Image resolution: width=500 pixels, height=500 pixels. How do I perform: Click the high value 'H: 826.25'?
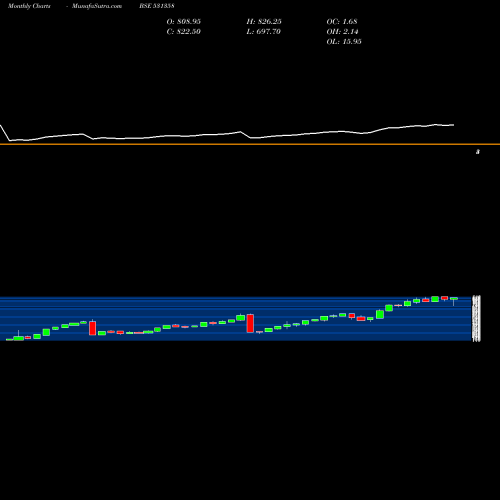[264, 22]
